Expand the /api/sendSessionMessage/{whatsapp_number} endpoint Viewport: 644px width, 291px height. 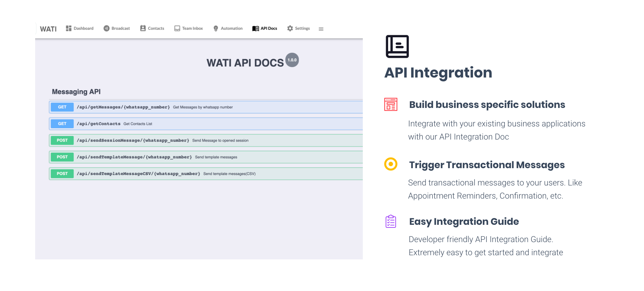click(206, 140)
